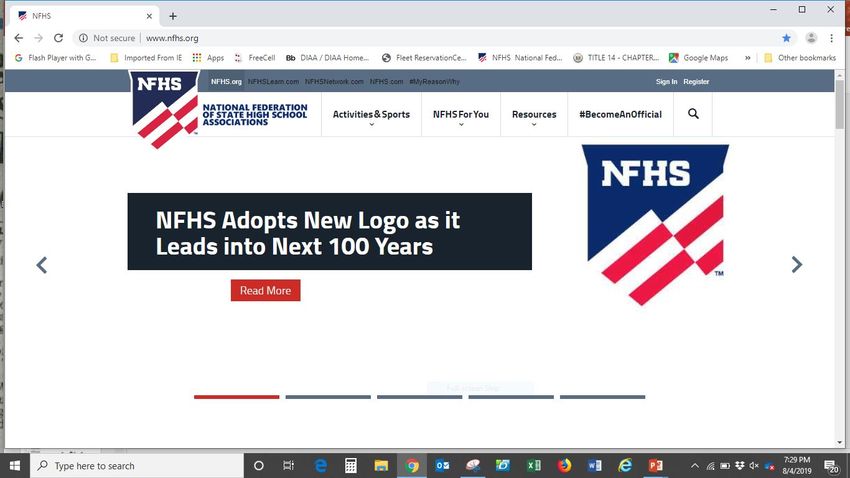850x478 pixels.
Task: Open the DIAA / DIAA Home bookmark
Action: click(327, 57)
